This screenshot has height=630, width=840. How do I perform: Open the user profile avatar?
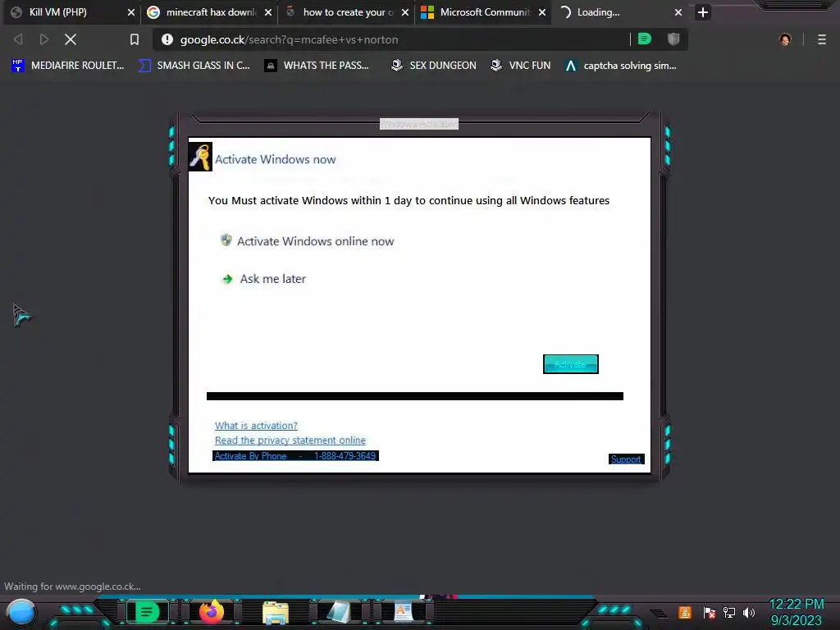pyautogui.click(x=785, y=39)
